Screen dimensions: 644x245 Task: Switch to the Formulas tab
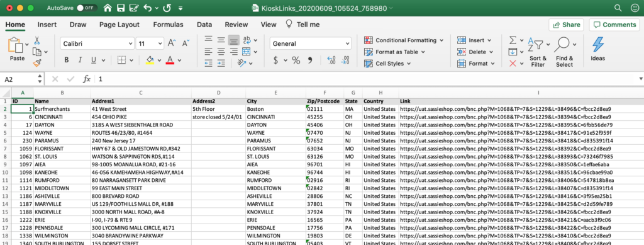168,25
